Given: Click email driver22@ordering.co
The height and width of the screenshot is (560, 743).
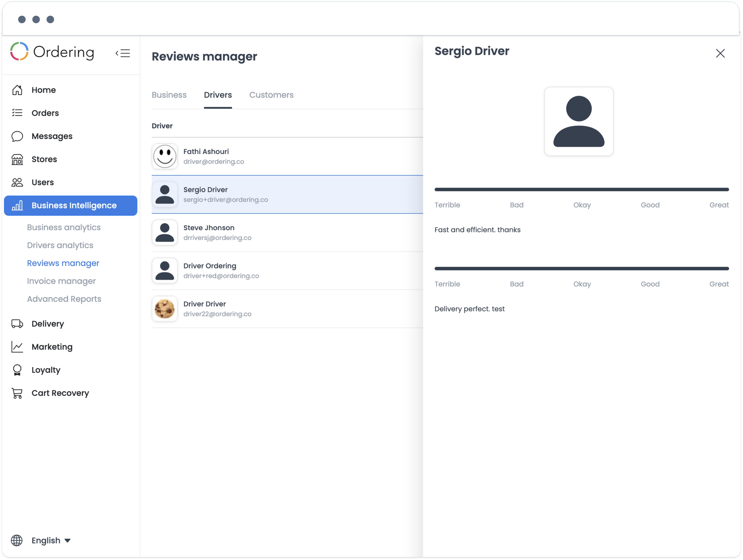Looking at the screenshot, I should click(x=217, y=314).
